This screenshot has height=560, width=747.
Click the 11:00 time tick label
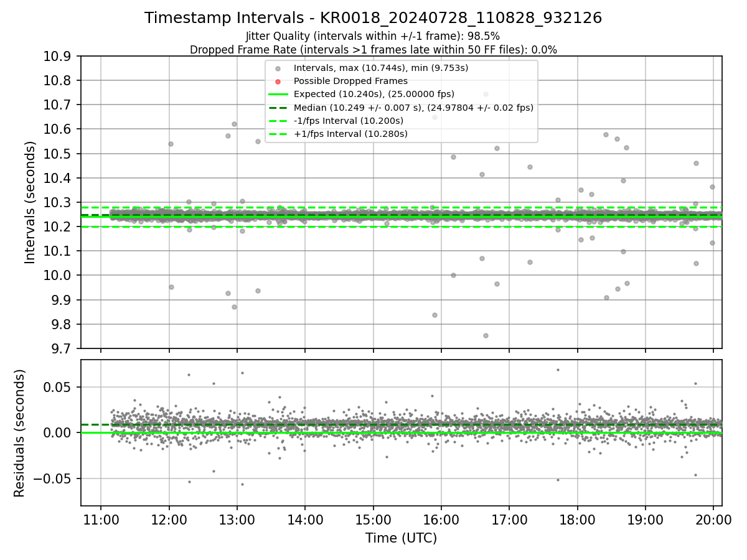click(x=101, y=520)
